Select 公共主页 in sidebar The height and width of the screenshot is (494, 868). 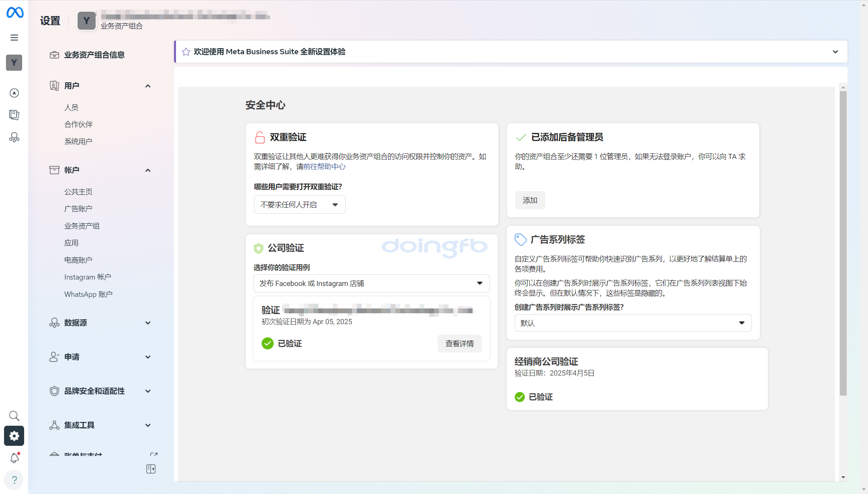click(78, 192)
